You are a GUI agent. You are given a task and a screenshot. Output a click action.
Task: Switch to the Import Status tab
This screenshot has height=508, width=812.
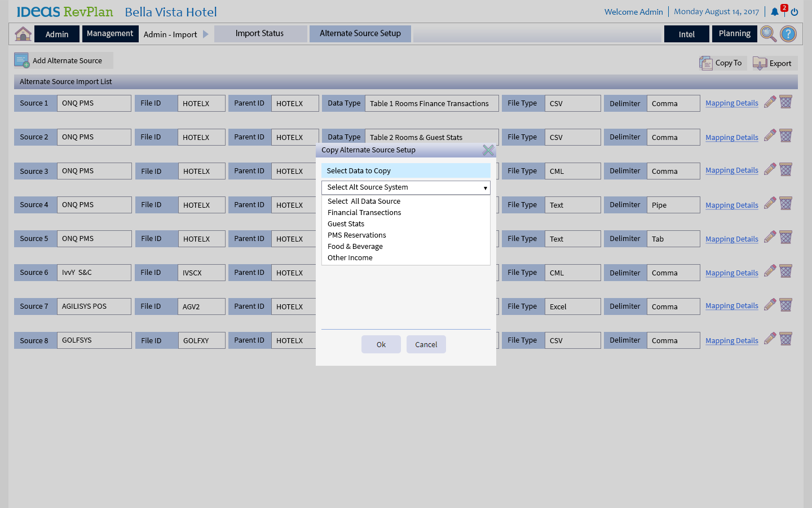coord(260,34)
